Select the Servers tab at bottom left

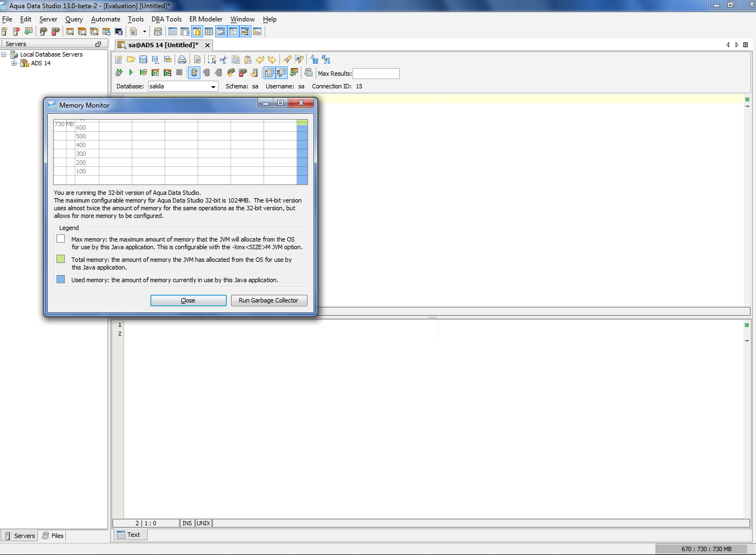pos(20,536)
